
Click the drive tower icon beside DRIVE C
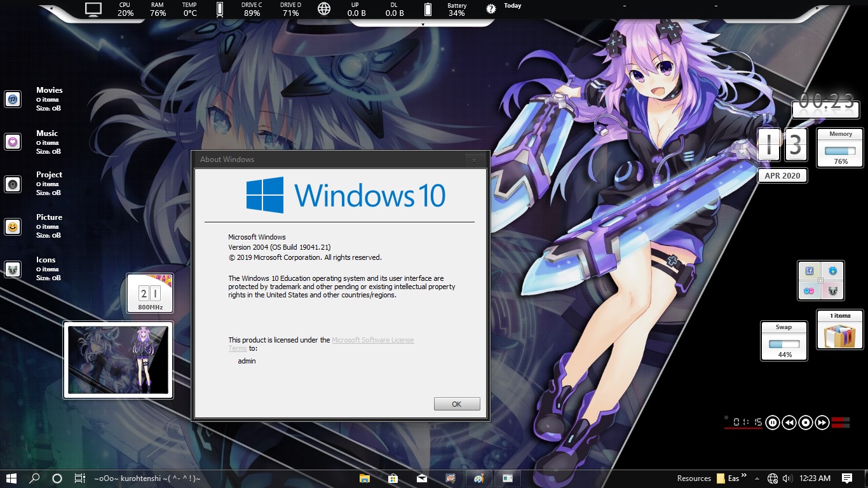click(x=220, y=9)
